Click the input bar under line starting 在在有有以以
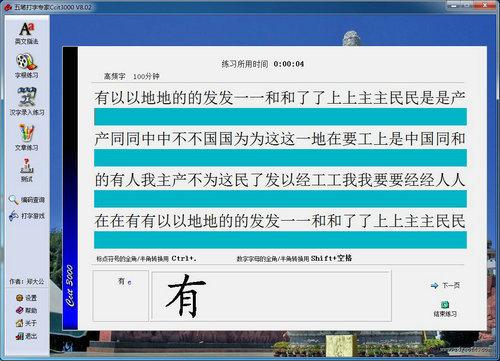The height and width of the screenshot is (361, 500). (280, 240)
